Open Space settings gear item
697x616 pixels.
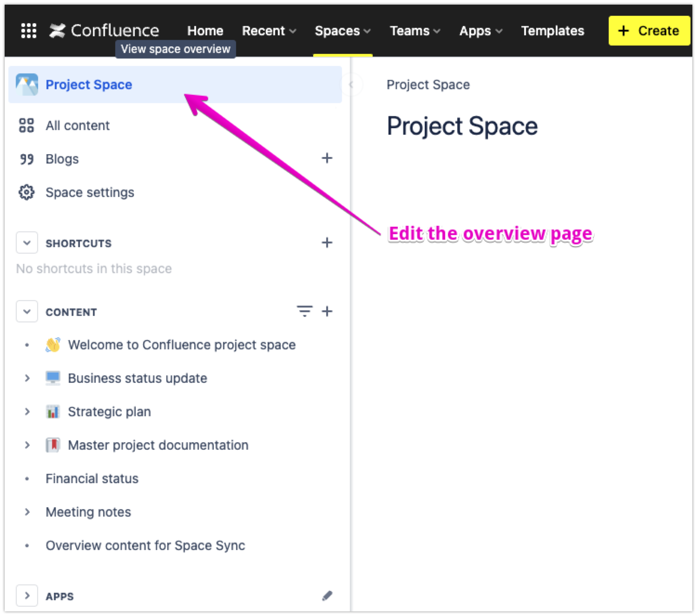coord(89,192)
